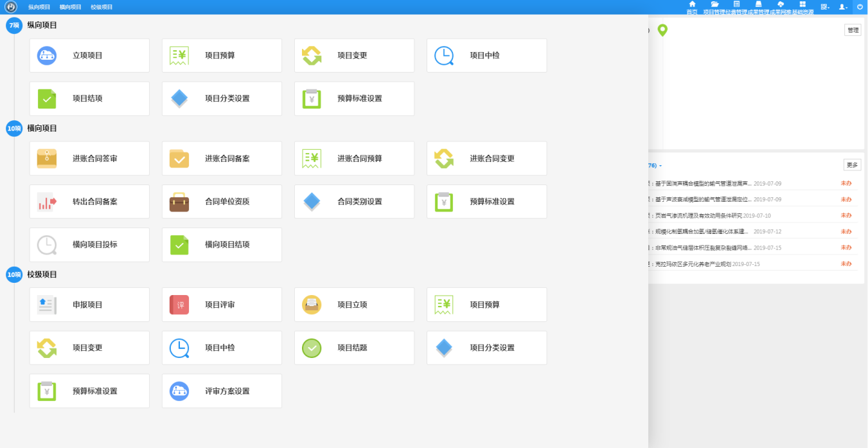Open the grid apps dropdown in header
868x448 pixels.
click(824, 7)
